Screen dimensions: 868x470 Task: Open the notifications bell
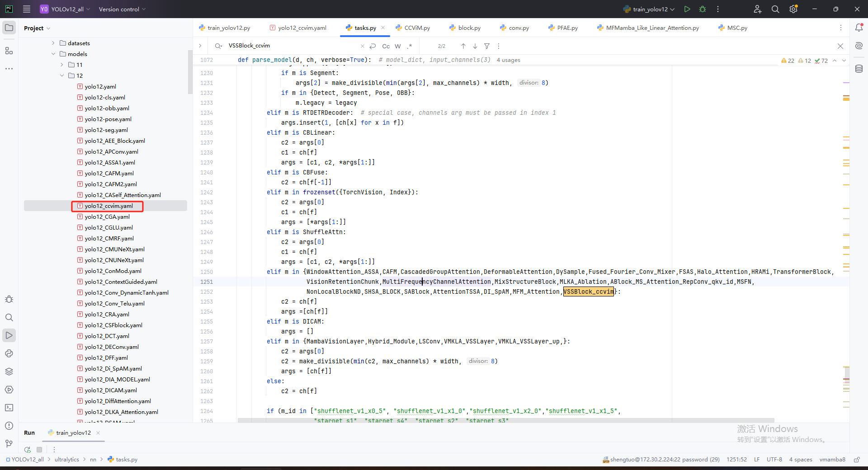point(859,28)
